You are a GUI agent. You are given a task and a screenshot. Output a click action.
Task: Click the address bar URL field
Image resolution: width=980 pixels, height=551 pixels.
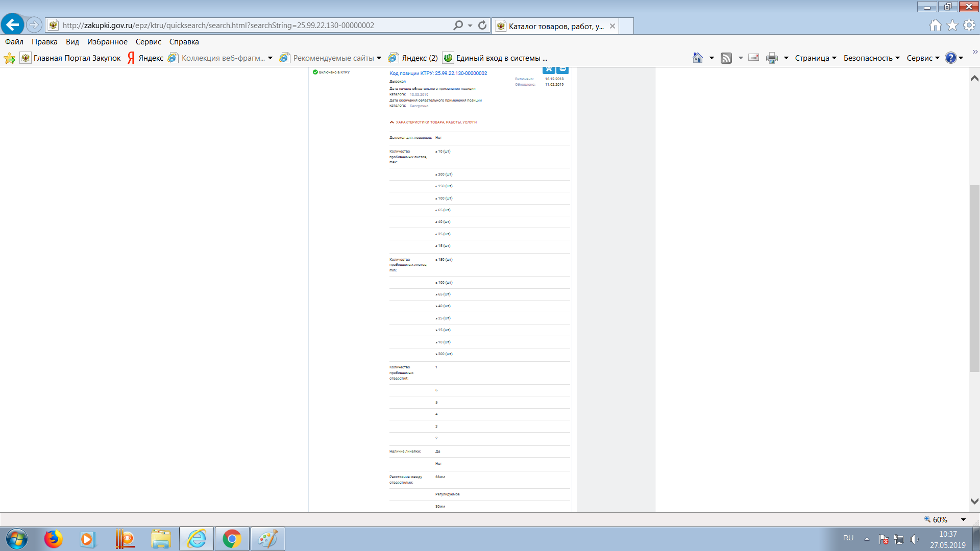(x=255, y=25)
